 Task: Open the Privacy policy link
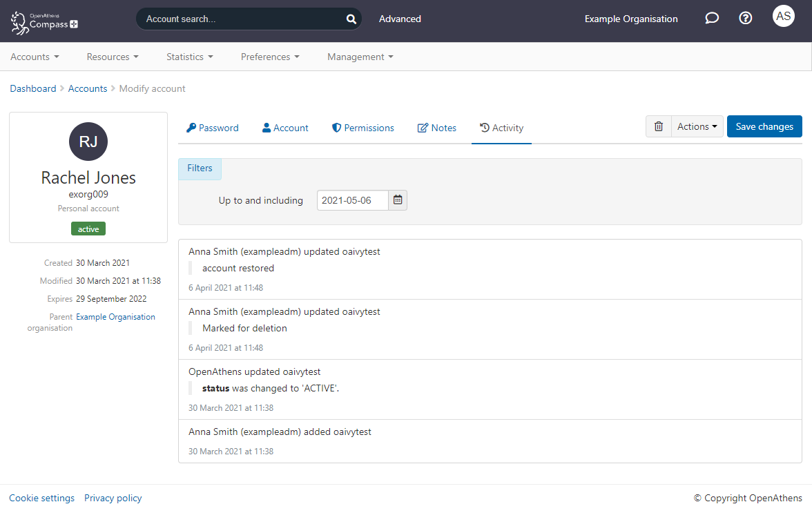[113, 498]
